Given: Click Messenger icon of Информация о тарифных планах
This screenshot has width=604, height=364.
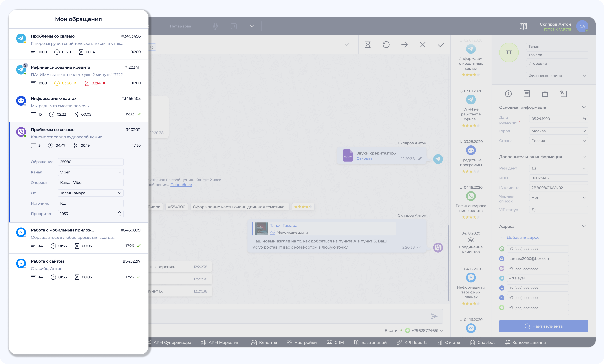Looking at the screenshot, I should pyautogui.click(x=471, y=278).
